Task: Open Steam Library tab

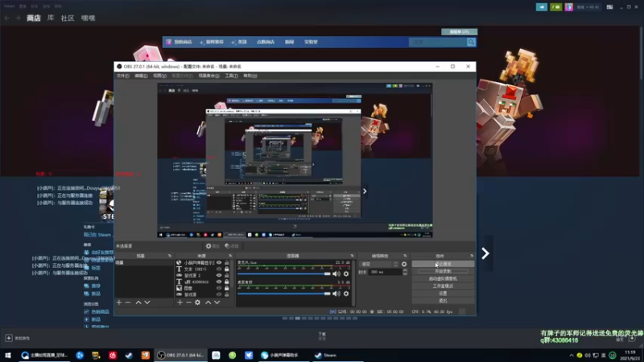Action: 51,18
